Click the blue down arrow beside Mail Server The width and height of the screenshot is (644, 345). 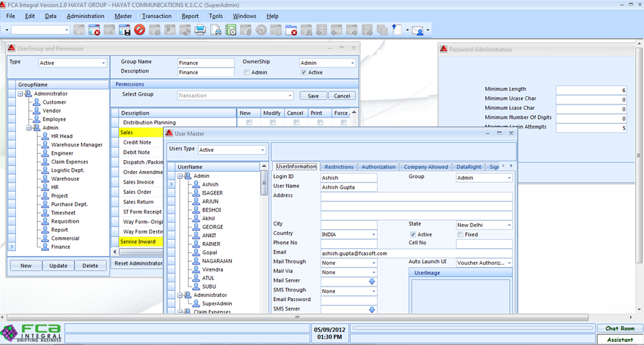point(372,281)
